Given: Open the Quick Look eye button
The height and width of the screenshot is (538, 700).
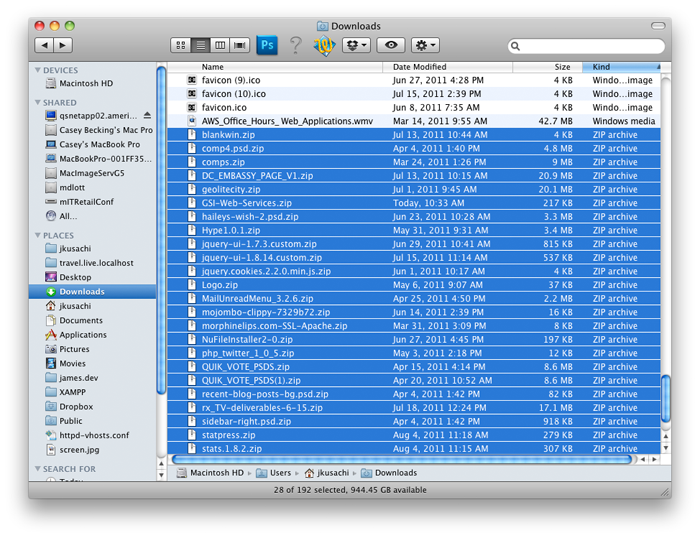Looking at the screenshot, I should coord(391,45).
